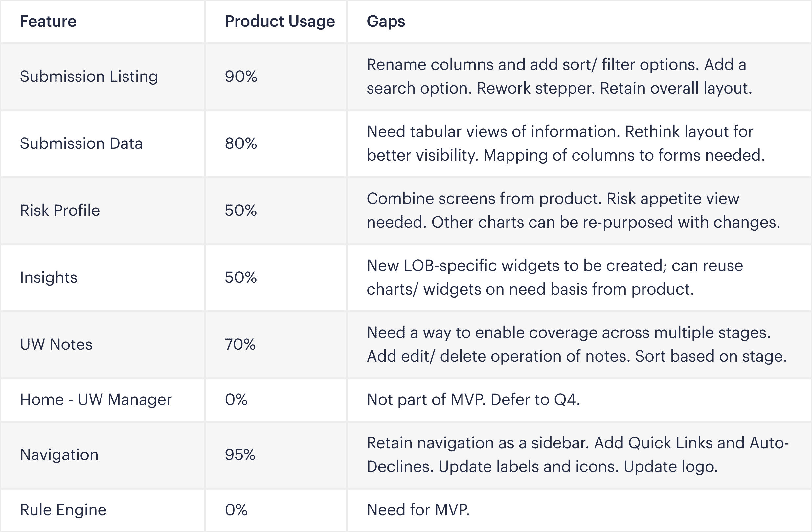Click the 95% usage for Navigation
This screenshot has width=812, height=532.
tap(240, 455)
